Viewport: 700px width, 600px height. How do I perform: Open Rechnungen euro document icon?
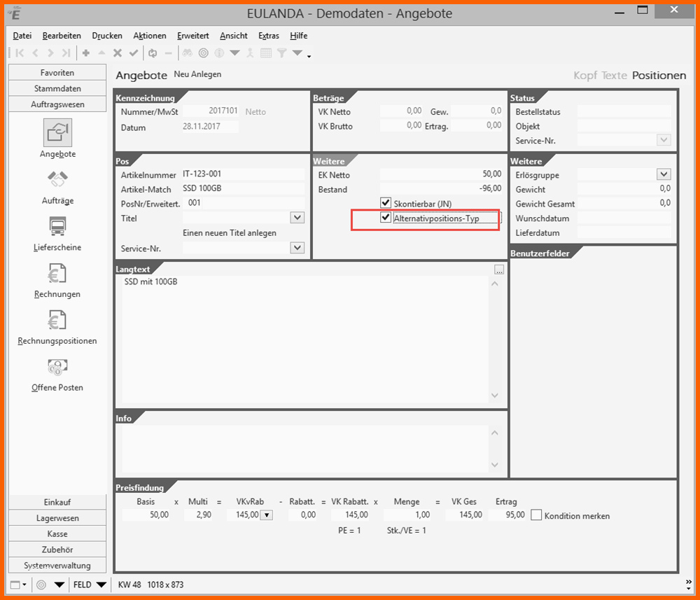57,273
